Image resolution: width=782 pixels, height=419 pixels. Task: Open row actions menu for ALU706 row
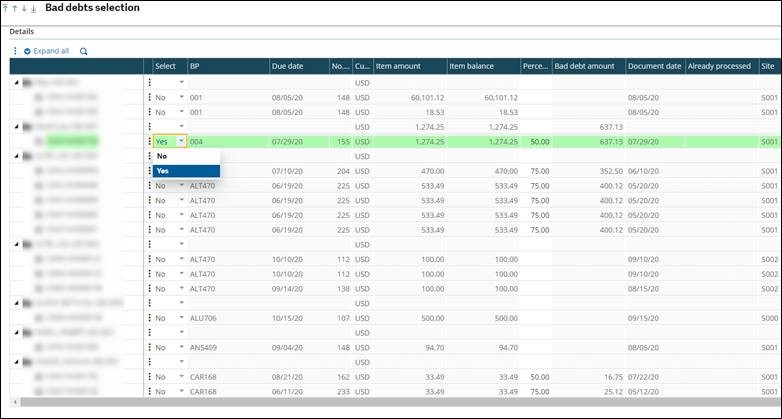coord(149,319)
